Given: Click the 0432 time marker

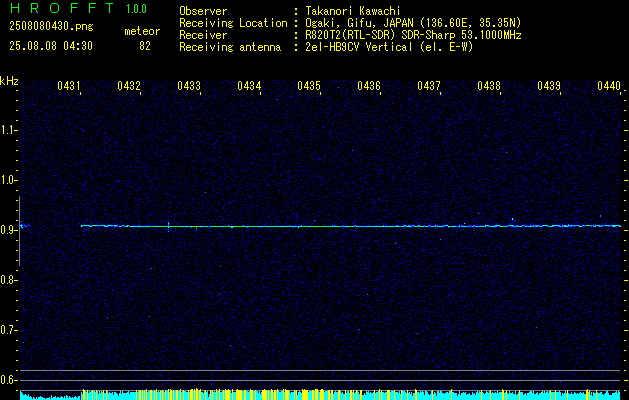Looking at the screenshot, I should click(129, 86).
